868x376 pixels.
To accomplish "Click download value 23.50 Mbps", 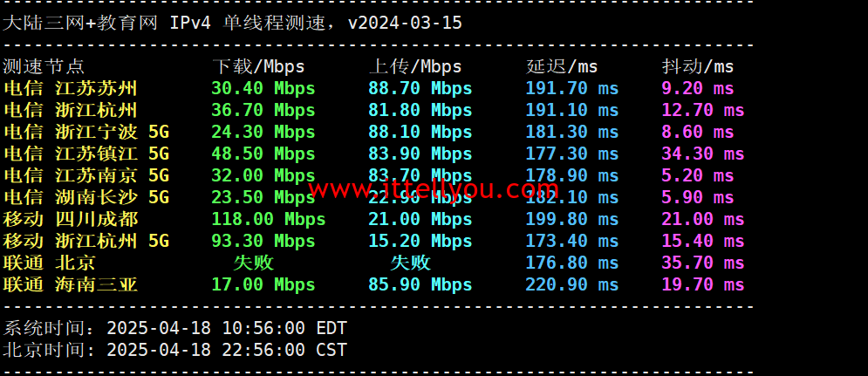I will [263, 197].
